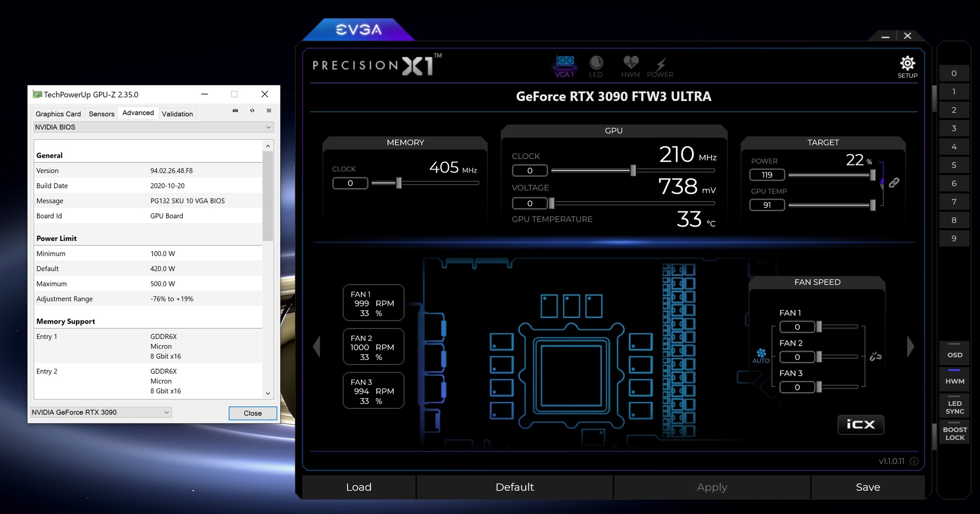980x514 pixels.
Task: Click the voltage offset input field
Action: [x=530, y=203]
